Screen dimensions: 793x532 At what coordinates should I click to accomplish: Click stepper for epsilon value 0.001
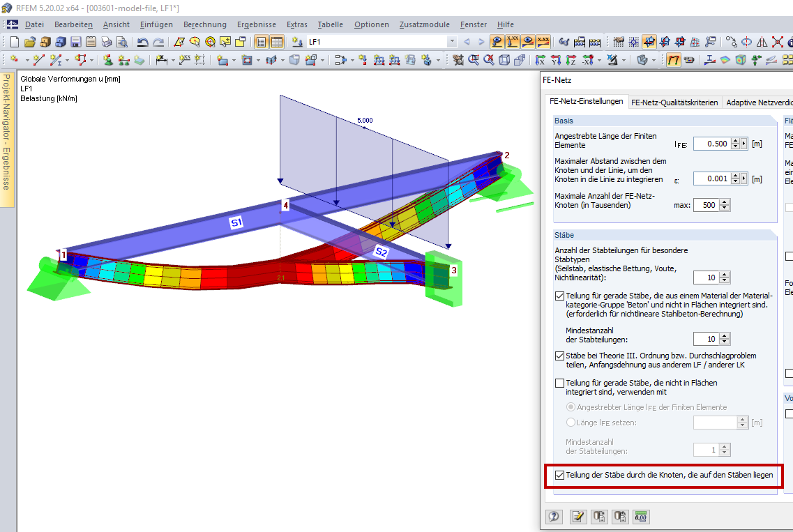(x=735, y=178)
